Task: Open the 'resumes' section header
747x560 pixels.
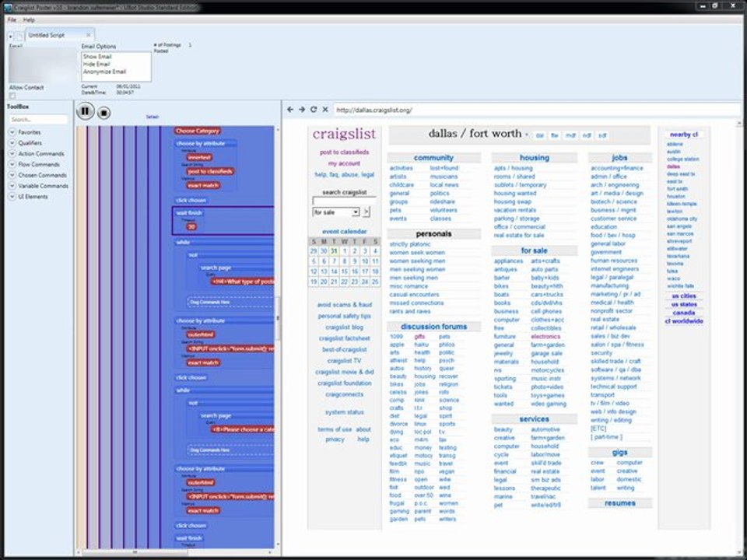Action: pos(620,503)
